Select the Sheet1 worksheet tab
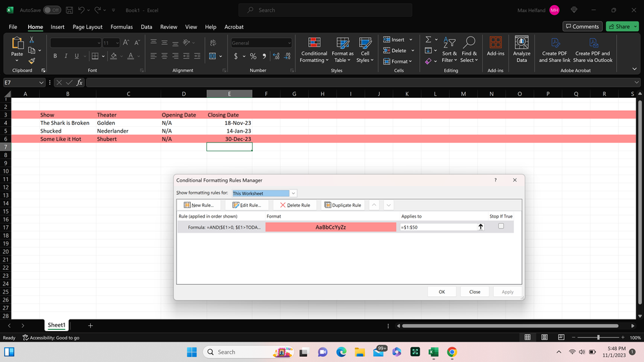644x362 pixels. 56,325
